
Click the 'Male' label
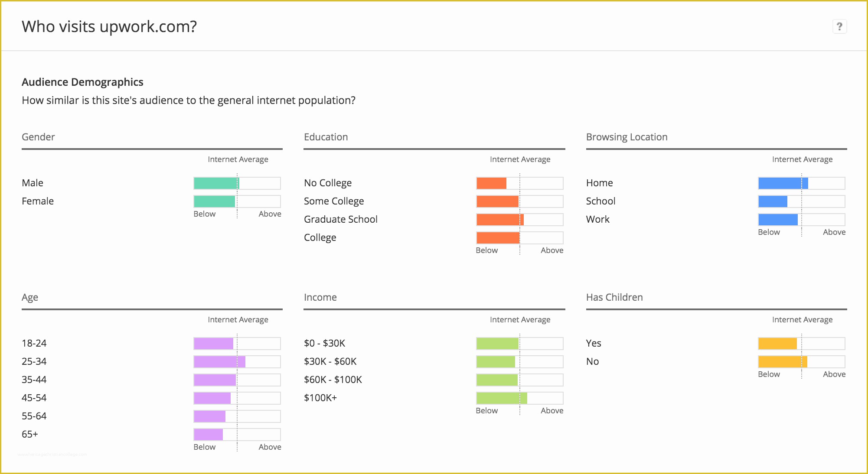pos(33,183)
